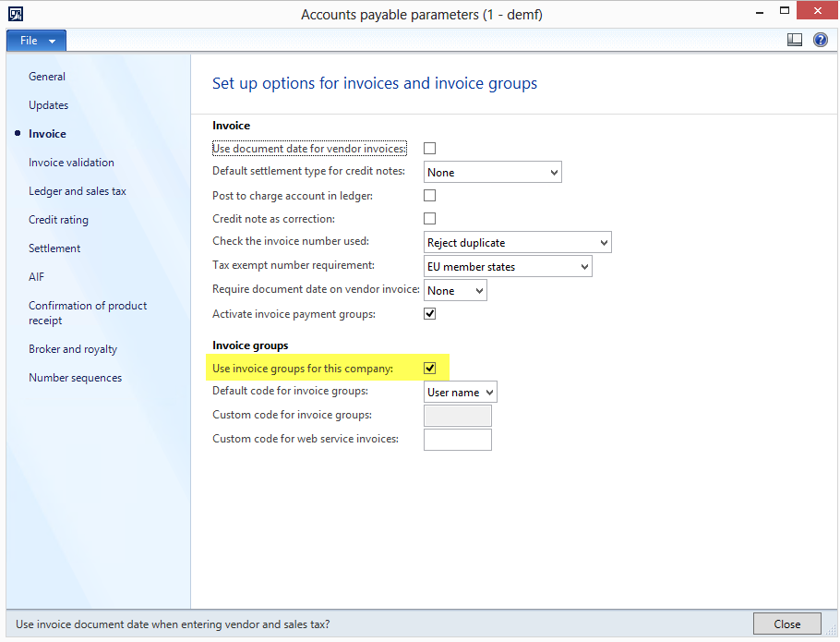Expand Default settlement type for credit notes dropdown

pyautogui.click(x=493, y=173)
